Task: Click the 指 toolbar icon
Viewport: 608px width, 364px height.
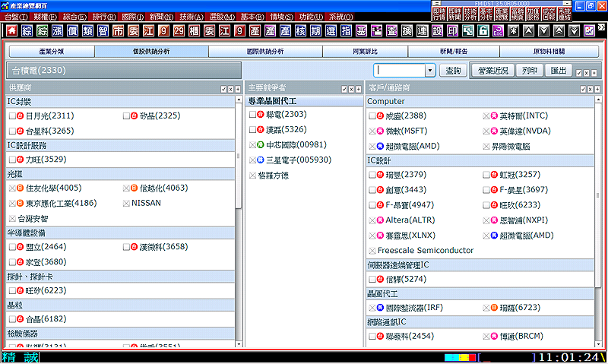Action: (346, 30)
